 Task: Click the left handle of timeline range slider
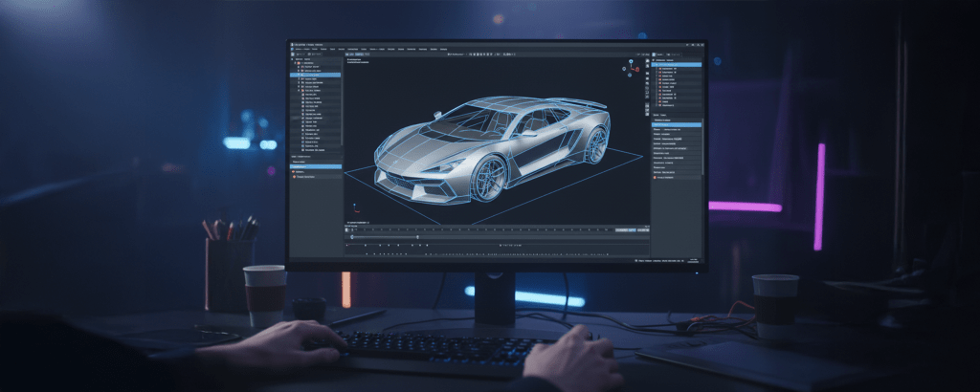pyautogui.click(x=352, y=237)
